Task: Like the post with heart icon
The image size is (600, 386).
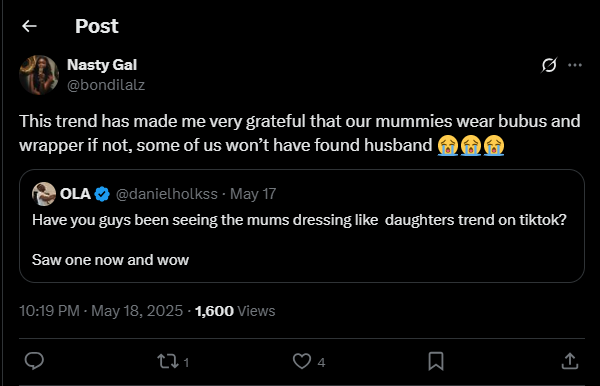Action: tap(302, 361)
